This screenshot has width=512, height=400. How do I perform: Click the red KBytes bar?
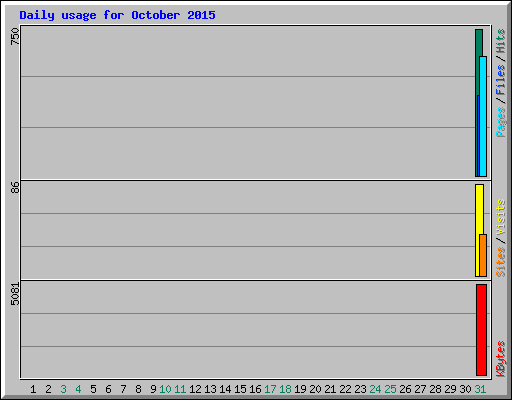coord(481,330)
